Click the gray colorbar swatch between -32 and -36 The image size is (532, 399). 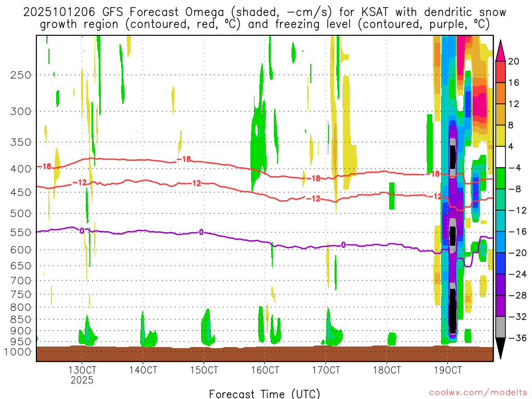[500, 327]
